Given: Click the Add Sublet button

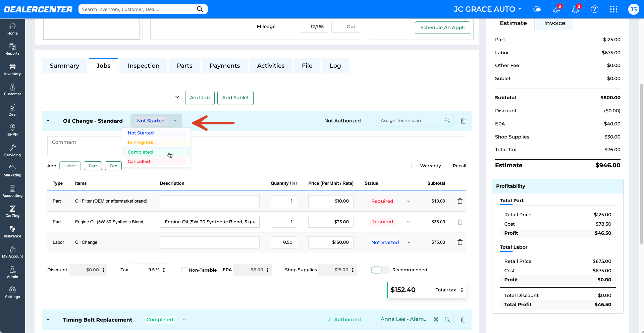Looking at the screenshot, I should pyautogui.click(x=235, y=98).
